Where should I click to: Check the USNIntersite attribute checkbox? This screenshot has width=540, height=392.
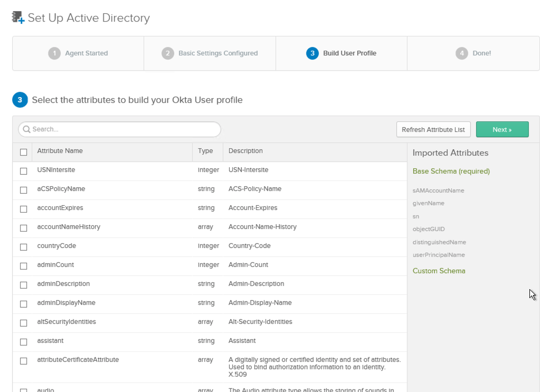23,171
